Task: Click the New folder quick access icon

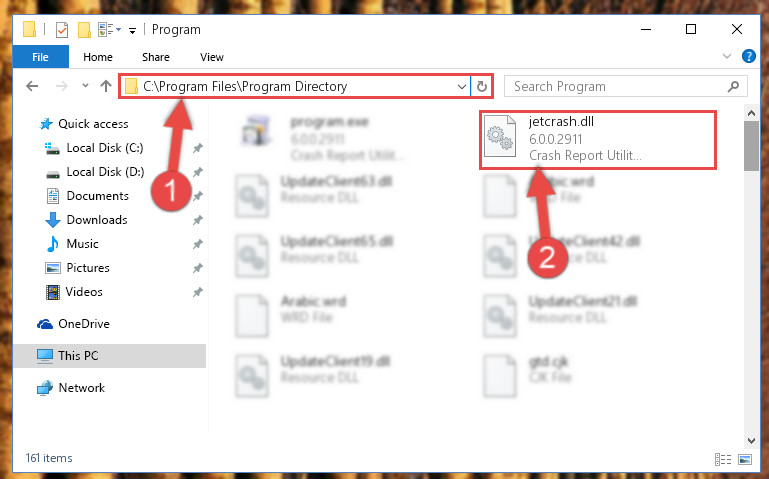Action: tap(84, 30)
